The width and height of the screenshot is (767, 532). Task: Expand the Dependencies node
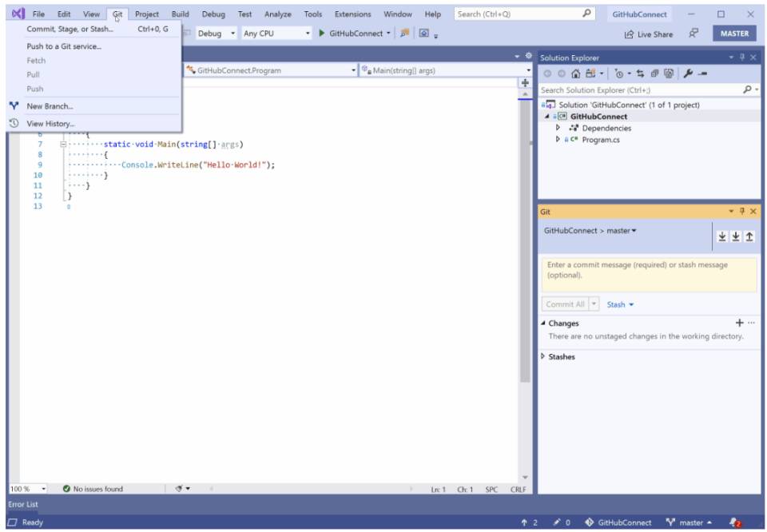tap(558, 128)
